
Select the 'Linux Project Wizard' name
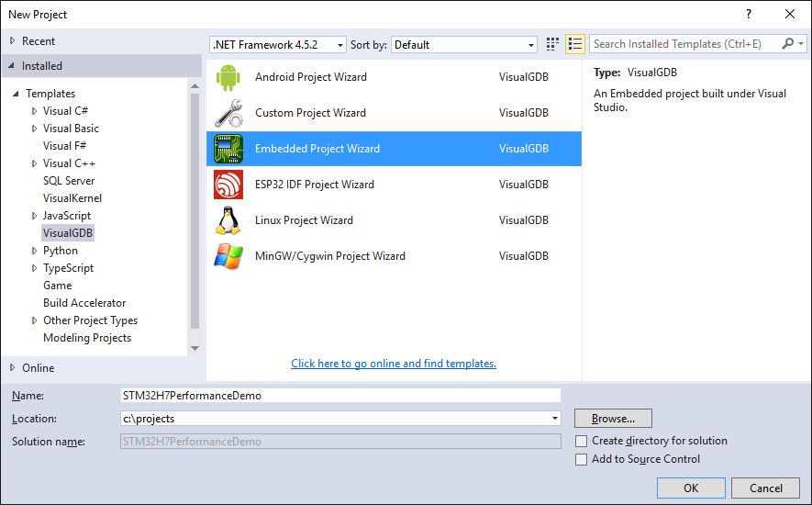(x=304, y=220)
